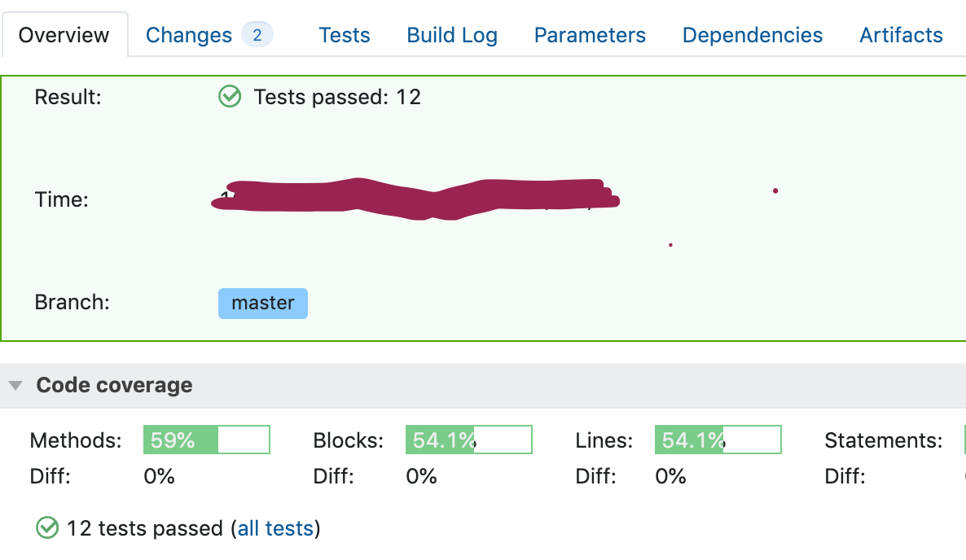Switch to the Dependencies tab
Viewport: 966px width, 560px height.
tap(752, 34)
